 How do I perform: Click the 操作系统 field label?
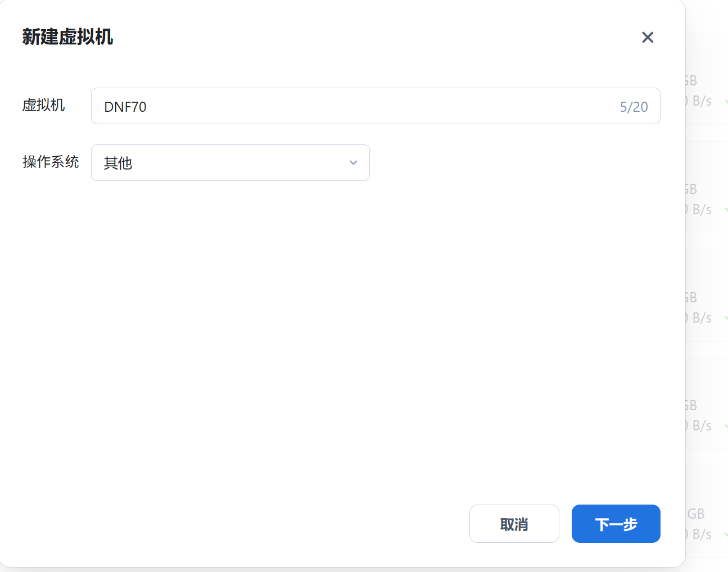[51, 162]
